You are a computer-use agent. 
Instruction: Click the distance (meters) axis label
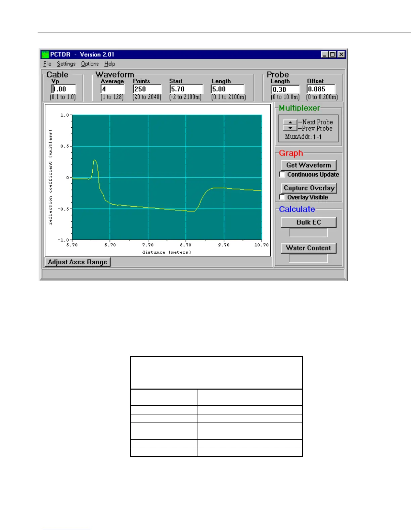(x=167, y=252)
